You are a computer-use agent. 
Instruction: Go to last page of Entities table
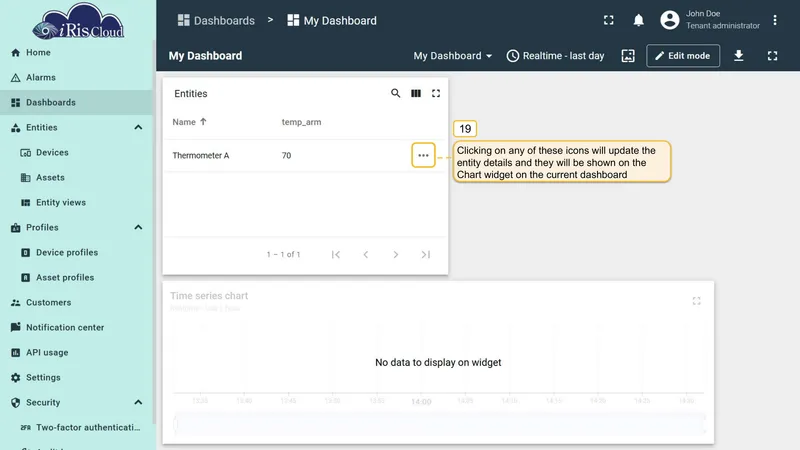click(x=426, y=255)
